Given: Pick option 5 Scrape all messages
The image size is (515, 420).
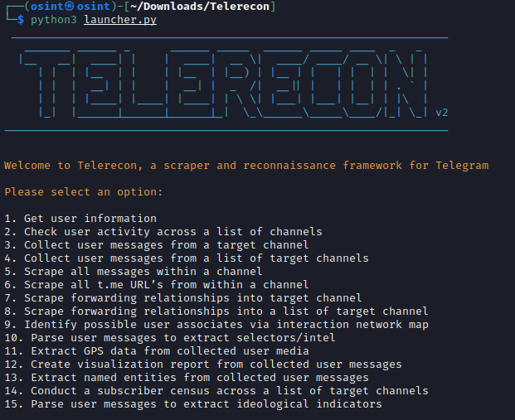Looking at the screenshot, I should 133,272.
